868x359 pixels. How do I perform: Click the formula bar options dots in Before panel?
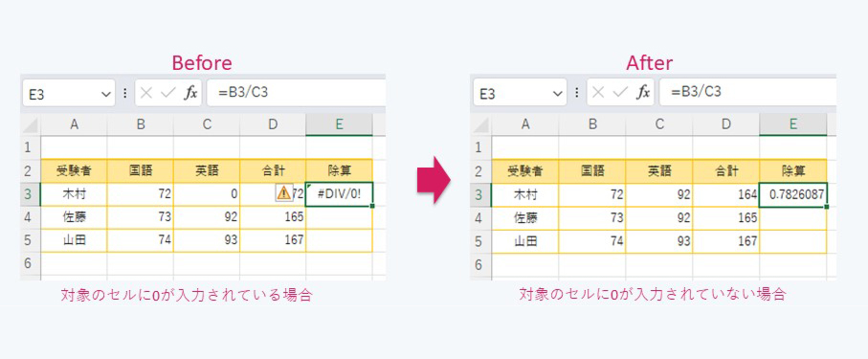[124, 93]
